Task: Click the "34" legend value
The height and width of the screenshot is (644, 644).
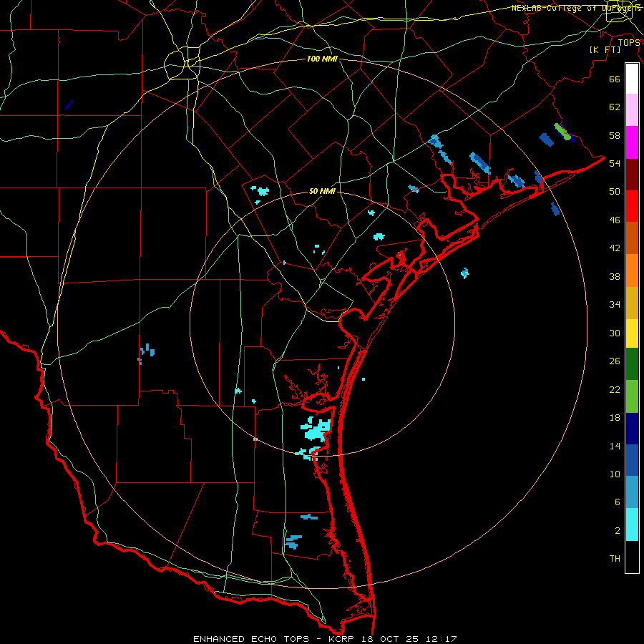Action: (615, 305)
